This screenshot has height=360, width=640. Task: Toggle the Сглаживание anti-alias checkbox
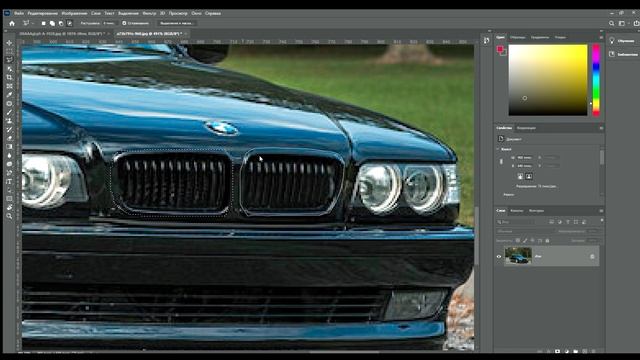pyautogui.click(x=124, y=23)
